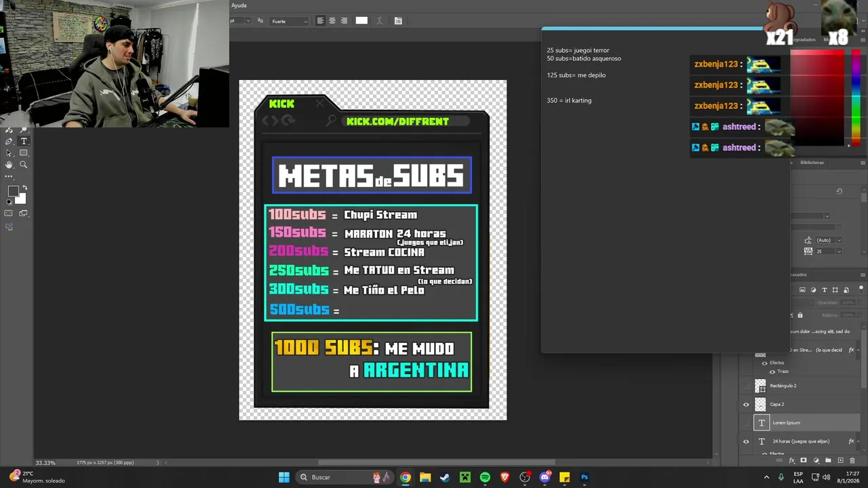Click the text color white swatch

click(x=361, y=21)
